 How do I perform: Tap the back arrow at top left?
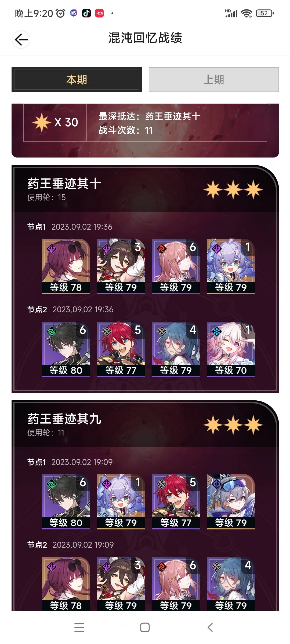coord(21,40)
